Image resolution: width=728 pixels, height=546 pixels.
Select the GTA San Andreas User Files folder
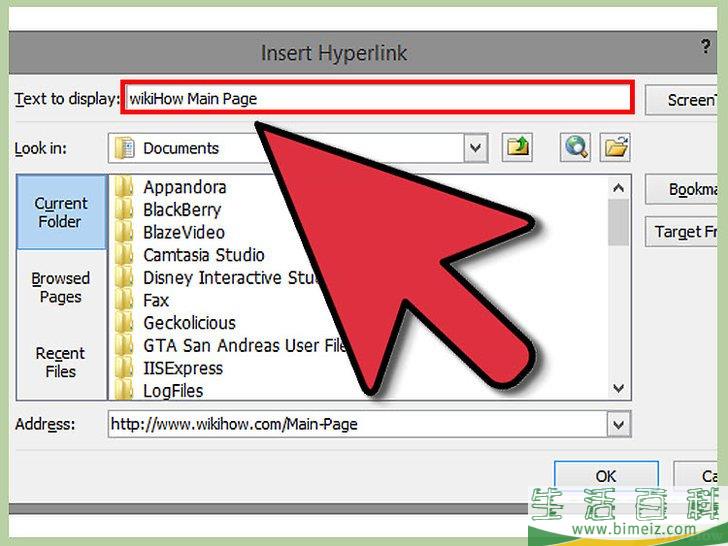[231, 345]
